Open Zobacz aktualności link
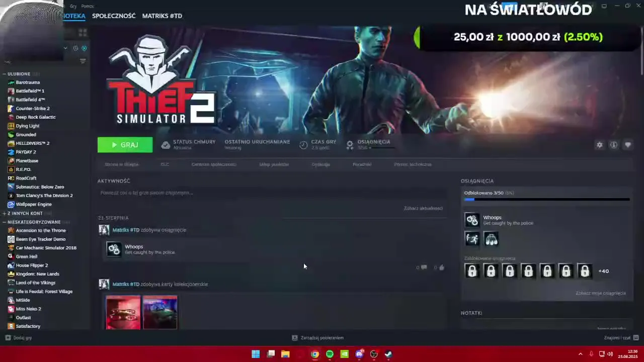Viewport: 644px width, 362px height. coord(423,208)
